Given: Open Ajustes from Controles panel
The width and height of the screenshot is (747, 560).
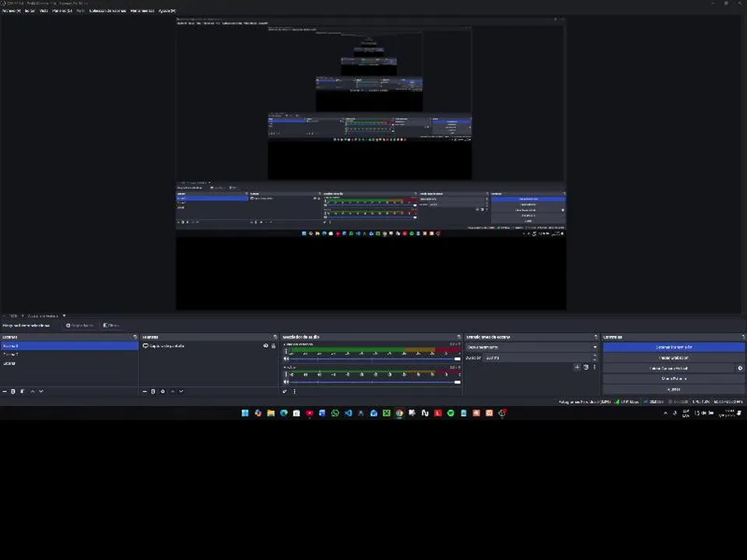Looking at the screenshot, I should tap(674, 389).
